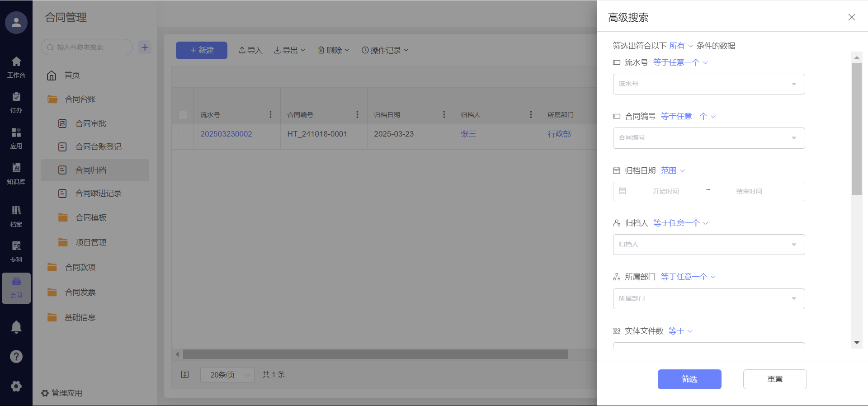Change 合同编号 condition 等于任意一个 operator
The image size is (868, 406).
[688, 117]
